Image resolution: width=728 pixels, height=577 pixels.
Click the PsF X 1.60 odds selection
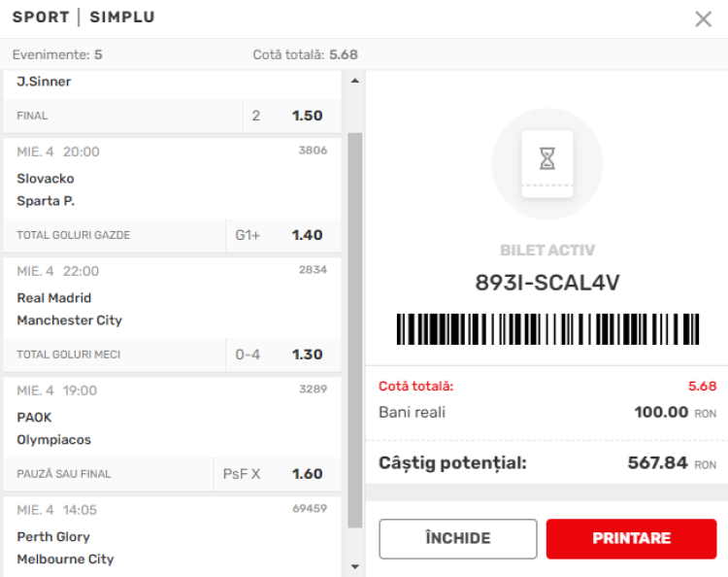(307, 474)
